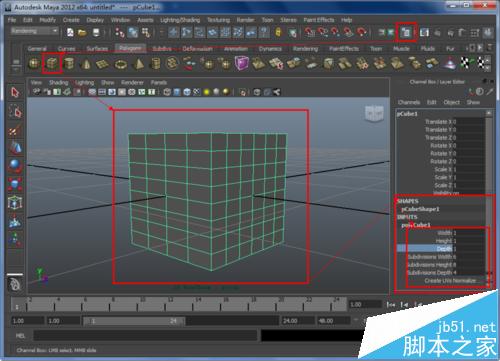Click the first red snap magnet icon

[x=310, y=32]
